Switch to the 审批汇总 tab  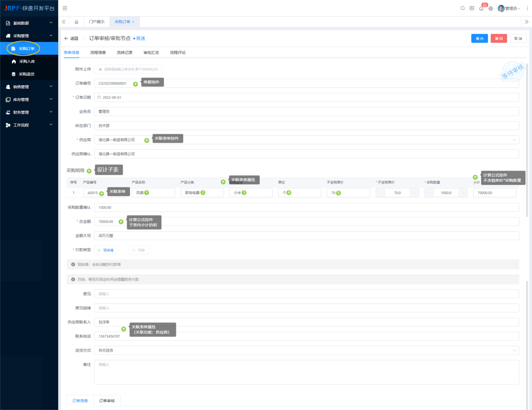(151, 53)
